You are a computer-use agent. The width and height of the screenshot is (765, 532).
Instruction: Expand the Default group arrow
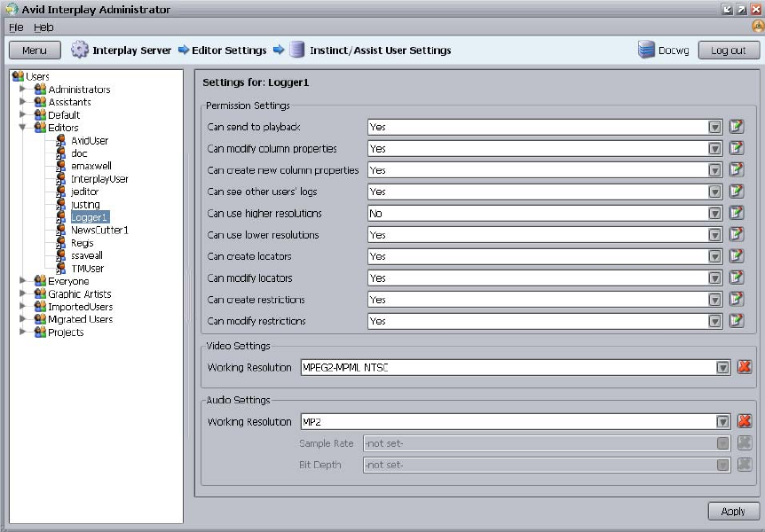point(22,114)
